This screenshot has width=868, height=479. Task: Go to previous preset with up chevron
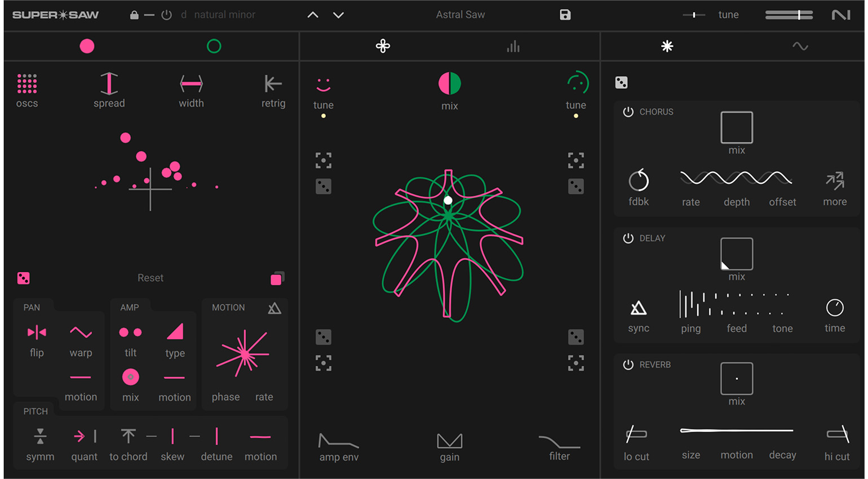click(313, 15)
